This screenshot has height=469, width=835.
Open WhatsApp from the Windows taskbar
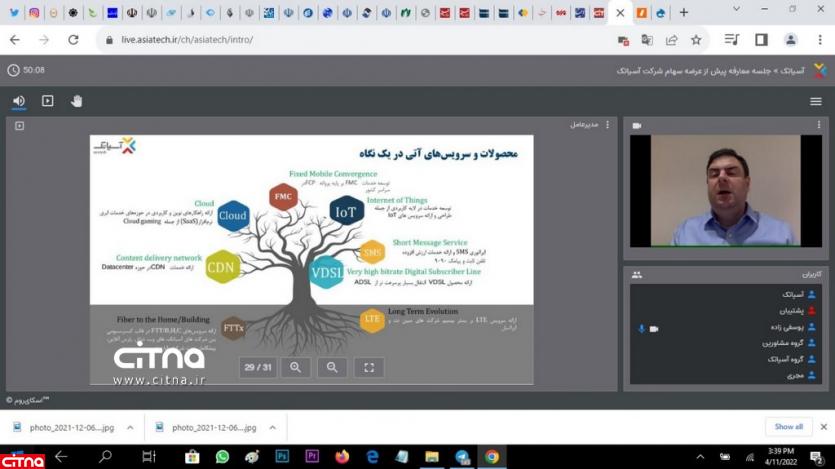[222, 457]
